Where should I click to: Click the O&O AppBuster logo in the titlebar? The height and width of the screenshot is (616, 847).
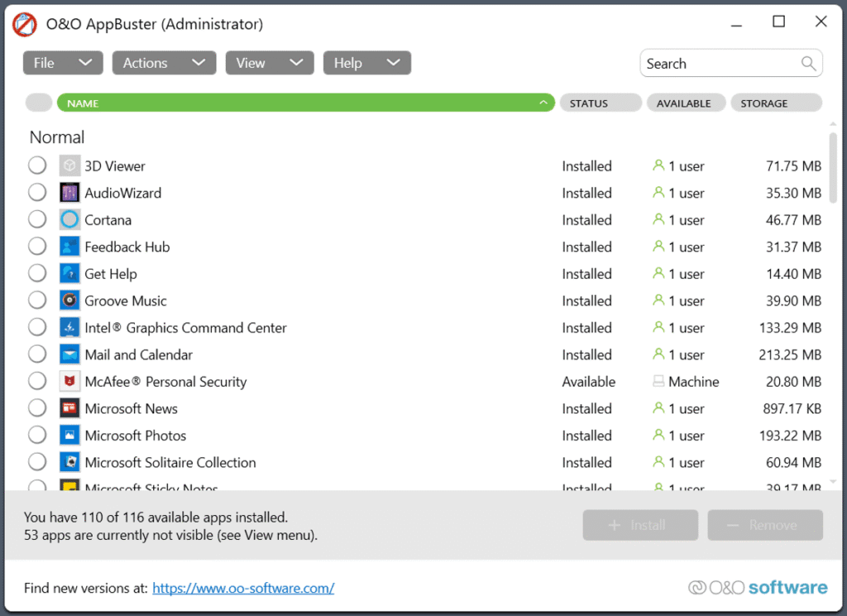tap(24, 24)
